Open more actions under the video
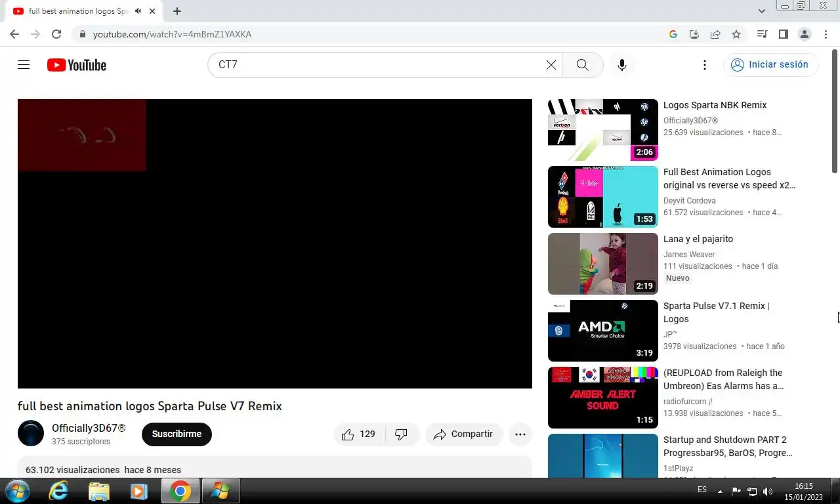Screen dimensions: 840x504 [520, 434]
